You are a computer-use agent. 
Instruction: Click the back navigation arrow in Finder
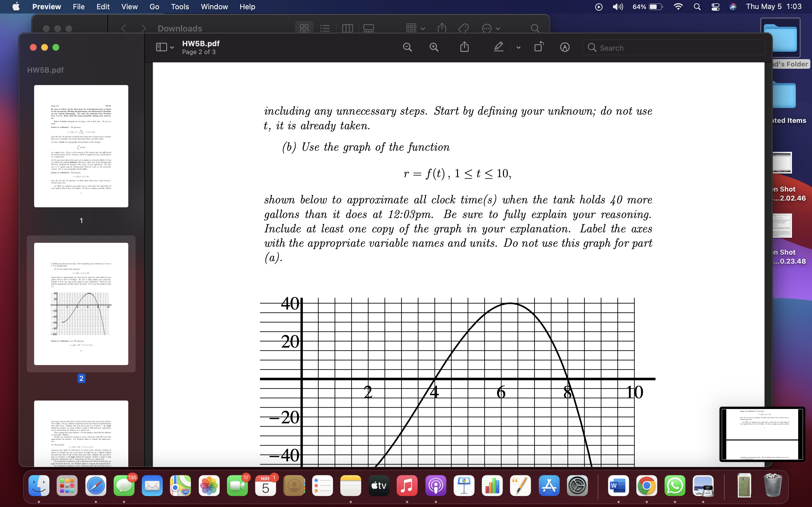click(124, 28)
